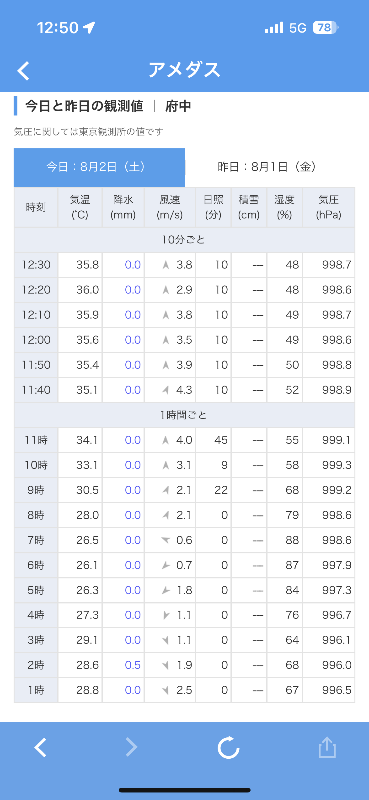Tap the wind direction arrow in 4時 row
Image resolution: width=369 pixels, height=800 pixels.
click(x=165, y=615)
